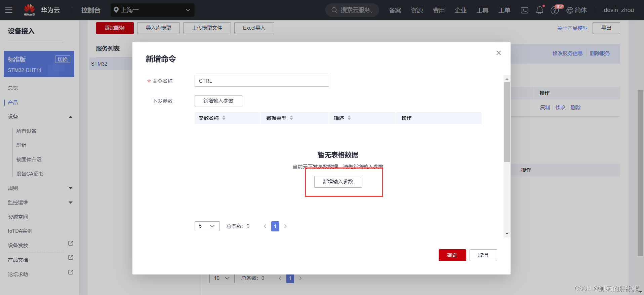The height and width of the screenshot is (295, 644).
Task: Open external link icon beside 论坛求助
Action: [71, 272]
